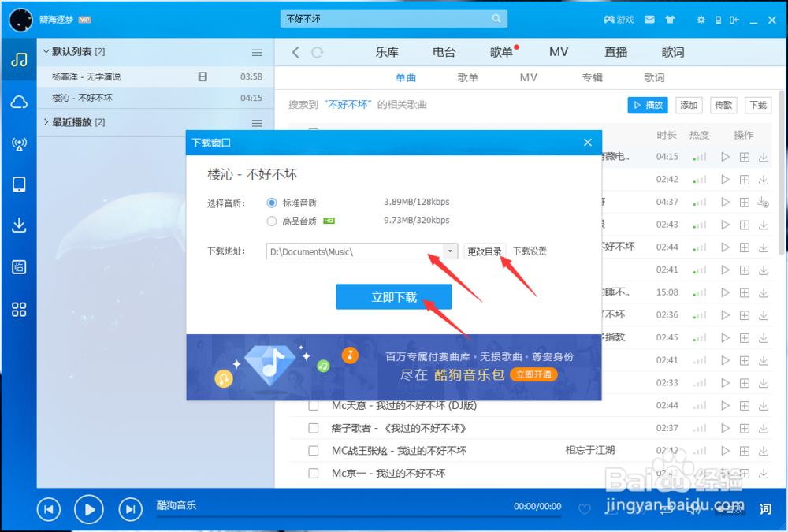The image size is (788, 532).
Task: Check the Mc天意 song checkbox
Action: tap(313, 405)
